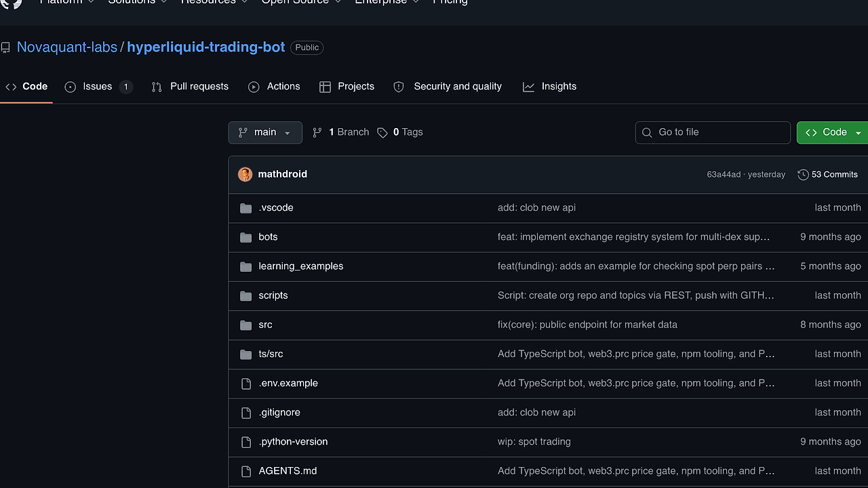Open commit message 'wip: spot trading'

pyautogui.click(x=534, y=441)
